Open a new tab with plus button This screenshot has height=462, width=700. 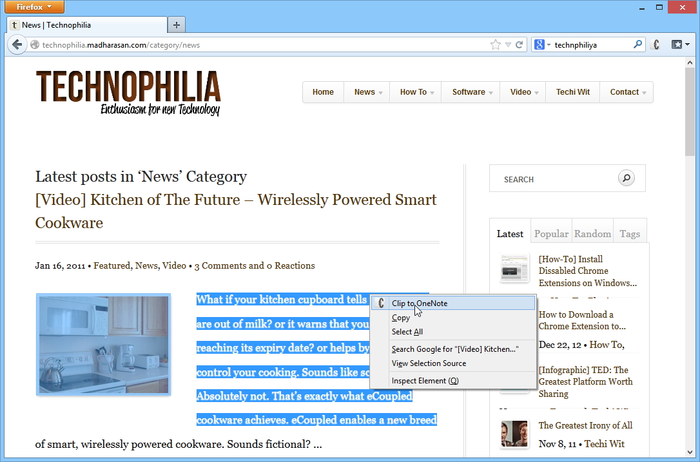(176, 25)
